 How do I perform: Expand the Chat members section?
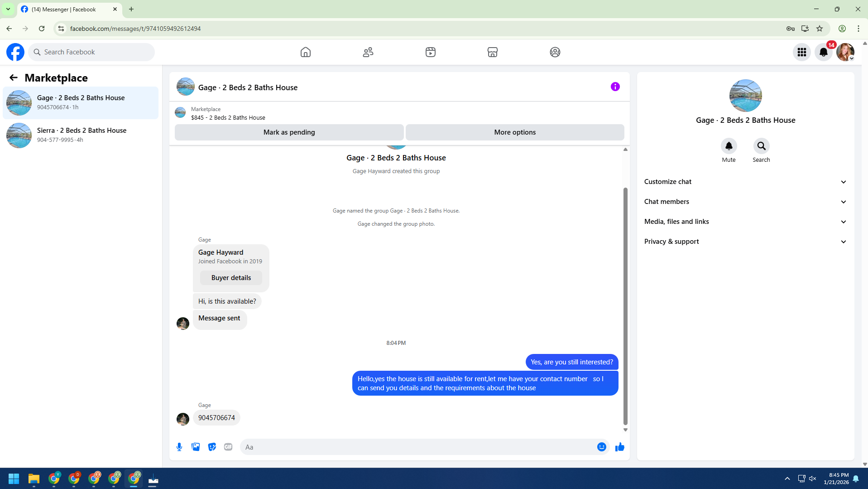pyautogui.click(x=745, y=202)
